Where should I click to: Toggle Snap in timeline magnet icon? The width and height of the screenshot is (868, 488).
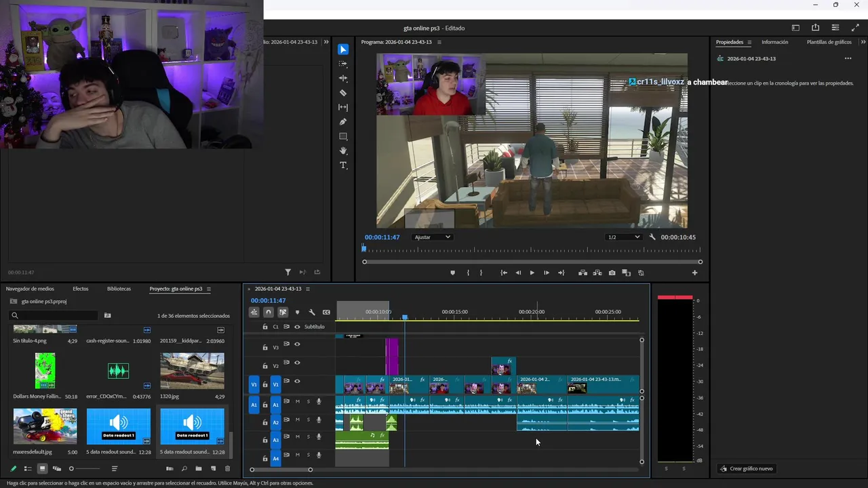click(x=269, y=312)
